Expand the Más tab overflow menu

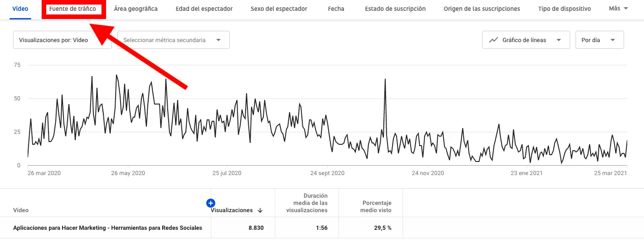click(x=619, y=9)
